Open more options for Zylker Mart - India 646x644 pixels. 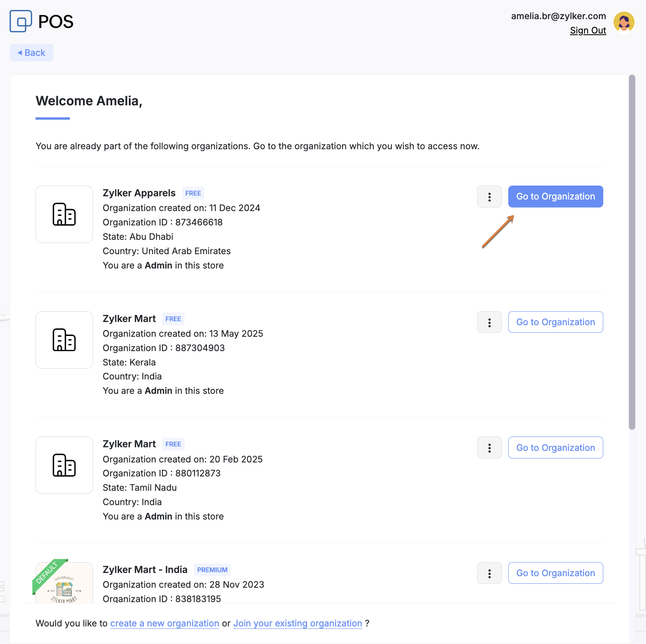pos(489,573)
